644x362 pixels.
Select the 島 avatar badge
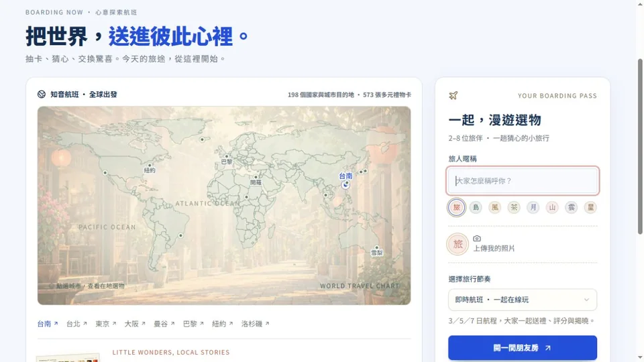click(476, 207)
